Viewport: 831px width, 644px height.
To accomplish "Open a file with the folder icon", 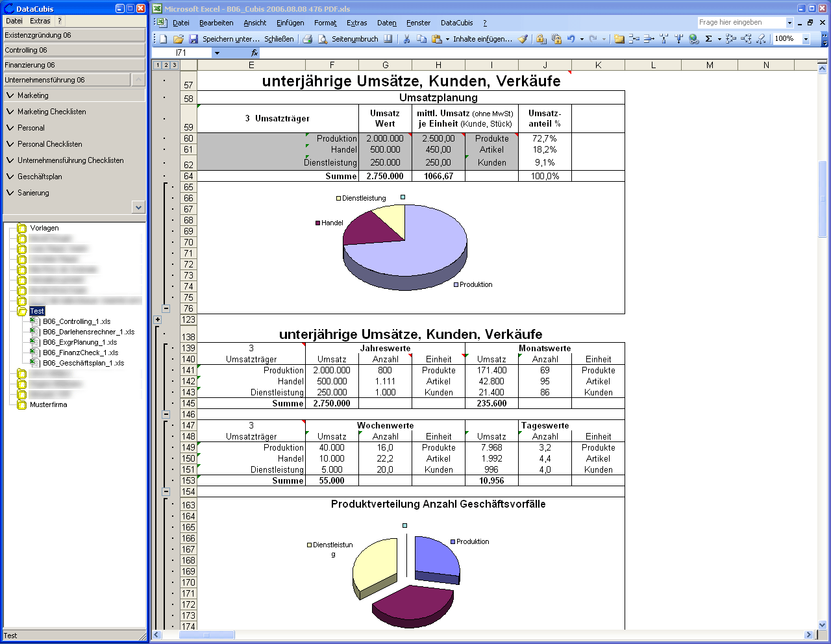I will [179, 39].
